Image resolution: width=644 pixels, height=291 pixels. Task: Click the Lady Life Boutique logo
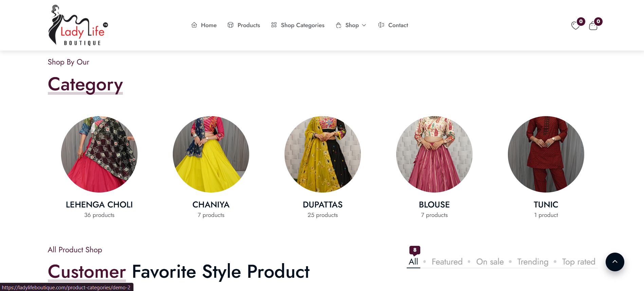pos(78,25)
